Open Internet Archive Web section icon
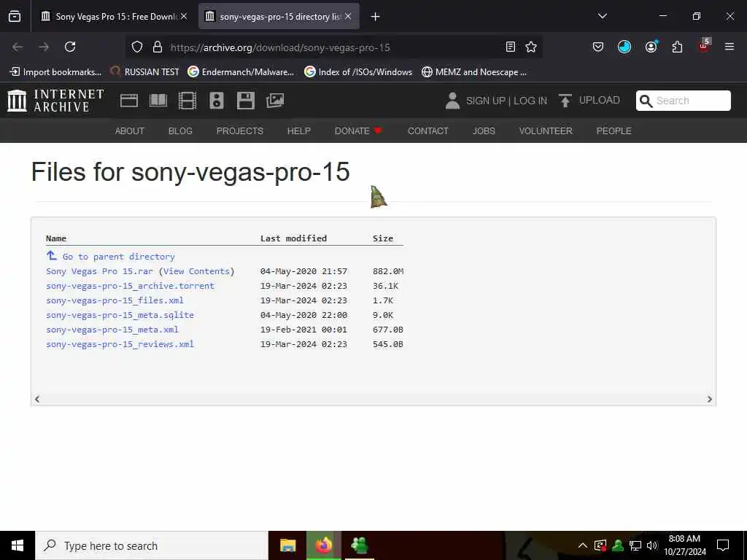Viewport: 747px width, 560px height. (x=128, y=101)
